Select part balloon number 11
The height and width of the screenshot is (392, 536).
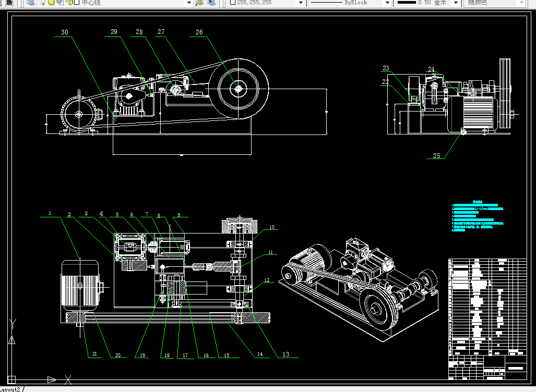[271, 252]
